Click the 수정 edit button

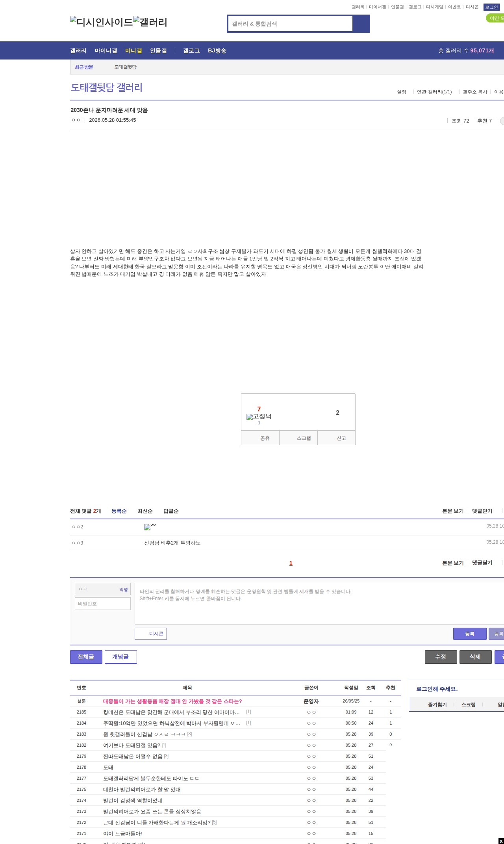pos(441,657)
